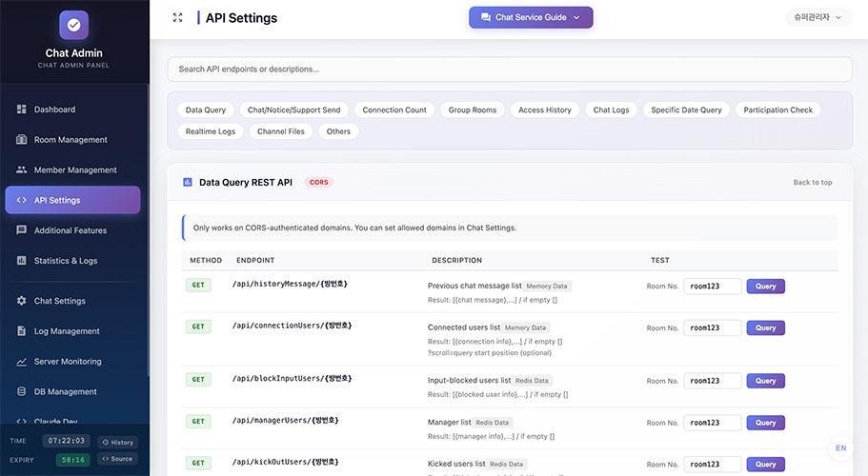
Task: Click the Dashboard grid icon
Action: tap(22, 109)
